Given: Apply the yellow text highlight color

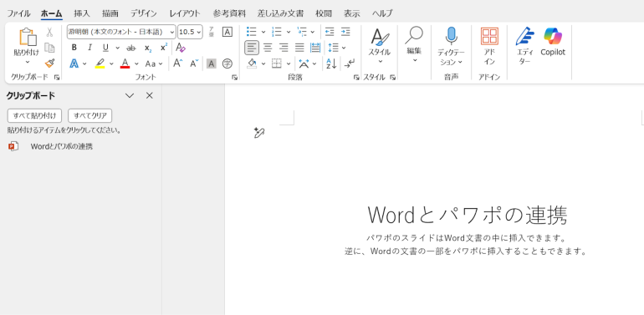Looking at the screenshot, I should pos(100,64).
